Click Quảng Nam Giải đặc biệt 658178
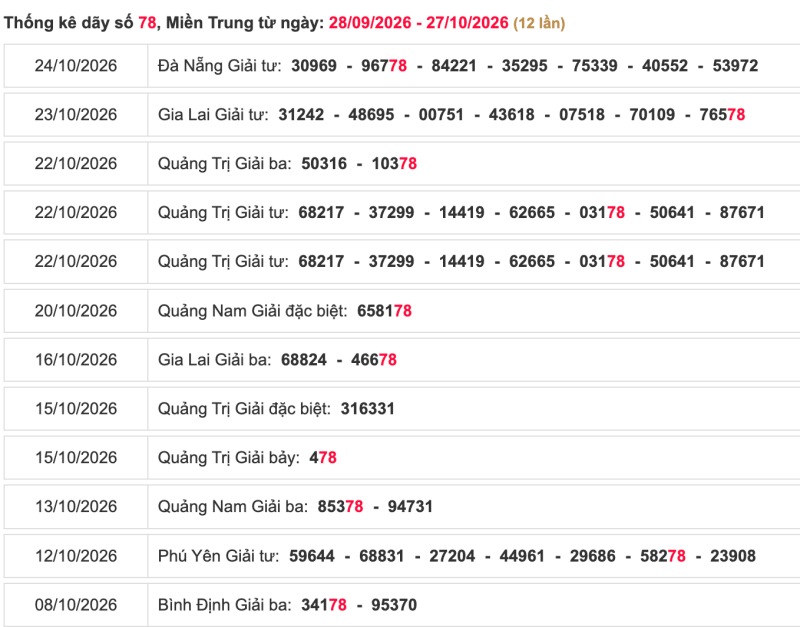800x627 pixels. (x=384, y=311)
